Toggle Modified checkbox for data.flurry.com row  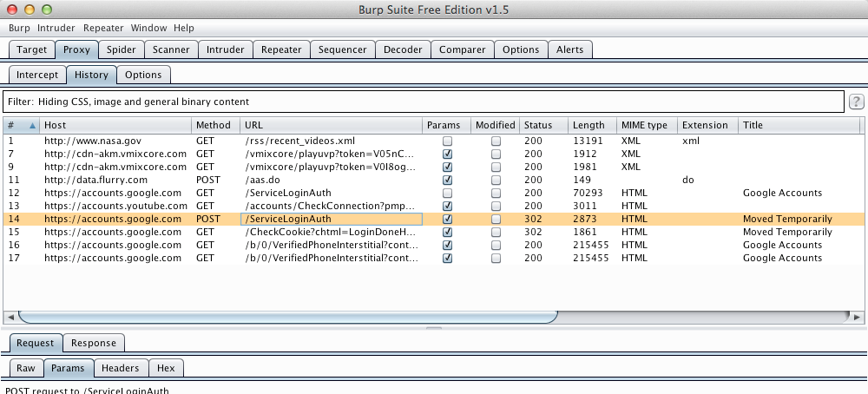pos(496,180)
